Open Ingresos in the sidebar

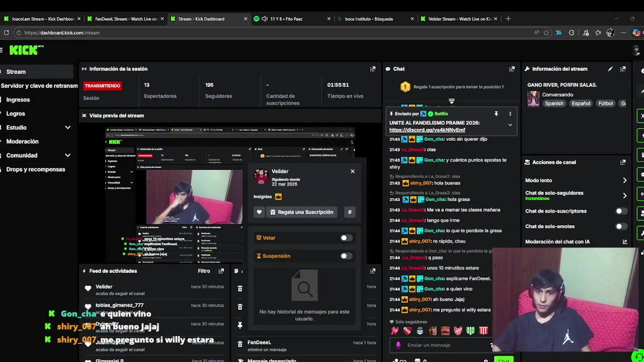(x=18, y=100)
